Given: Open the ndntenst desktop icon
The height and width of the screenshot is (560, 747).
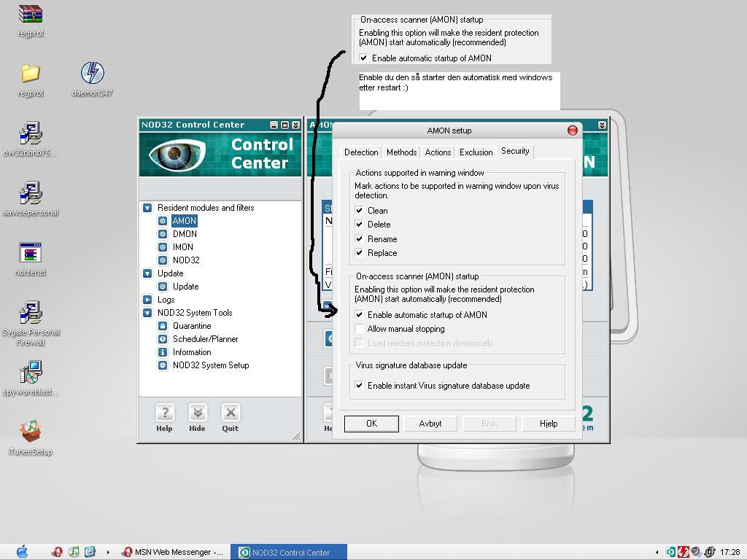Looking at the screenshot, I should 31,252.
